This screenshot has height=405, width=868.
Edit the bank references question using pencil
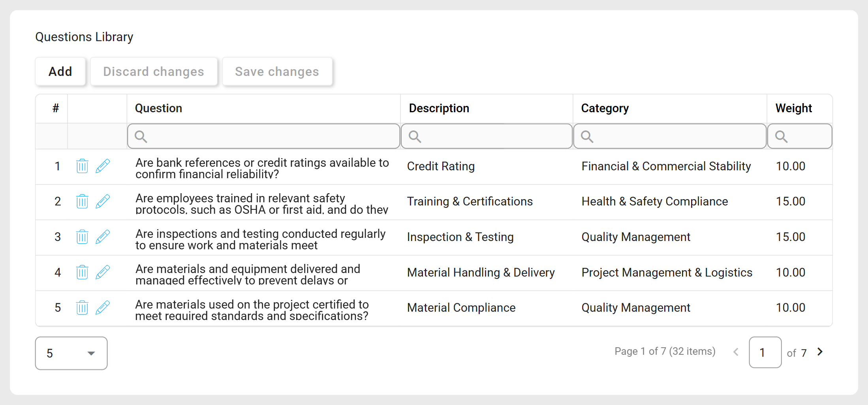[103, 166]
